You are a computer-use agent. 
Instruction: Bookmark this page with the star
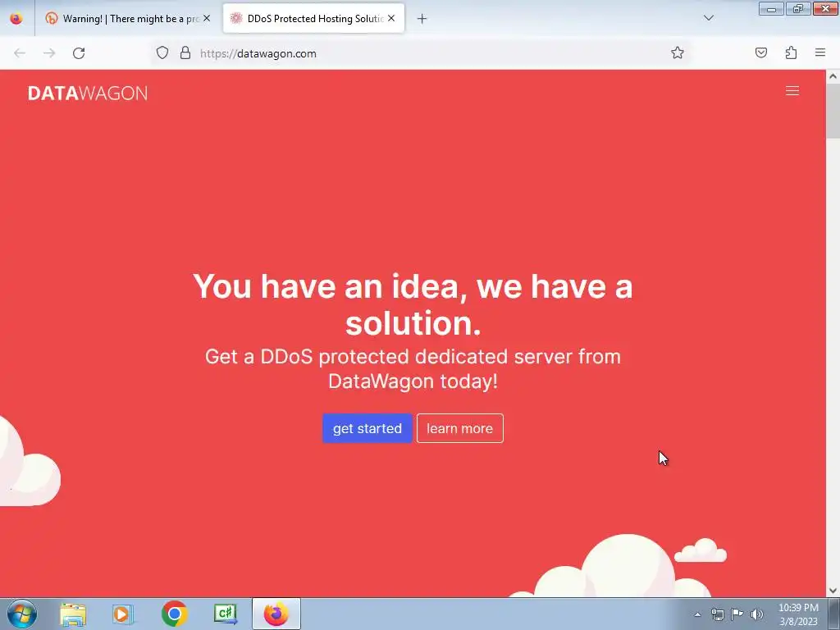677,52
